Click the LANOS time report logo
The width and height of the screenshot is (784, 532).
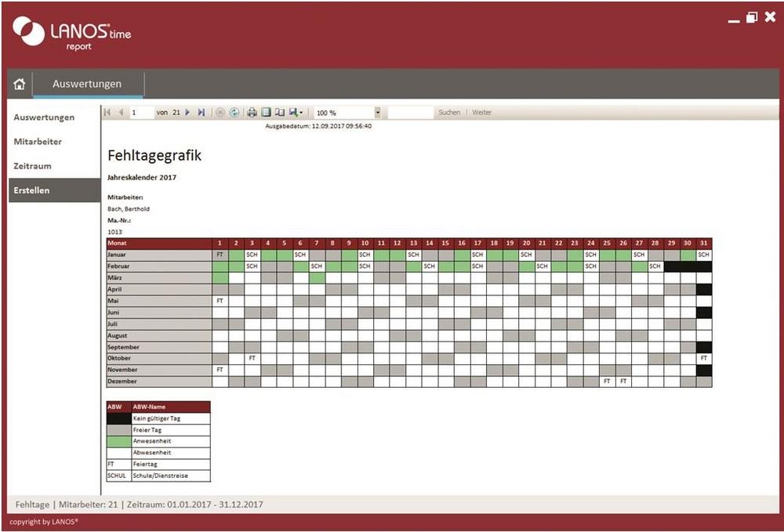(72, 33)
